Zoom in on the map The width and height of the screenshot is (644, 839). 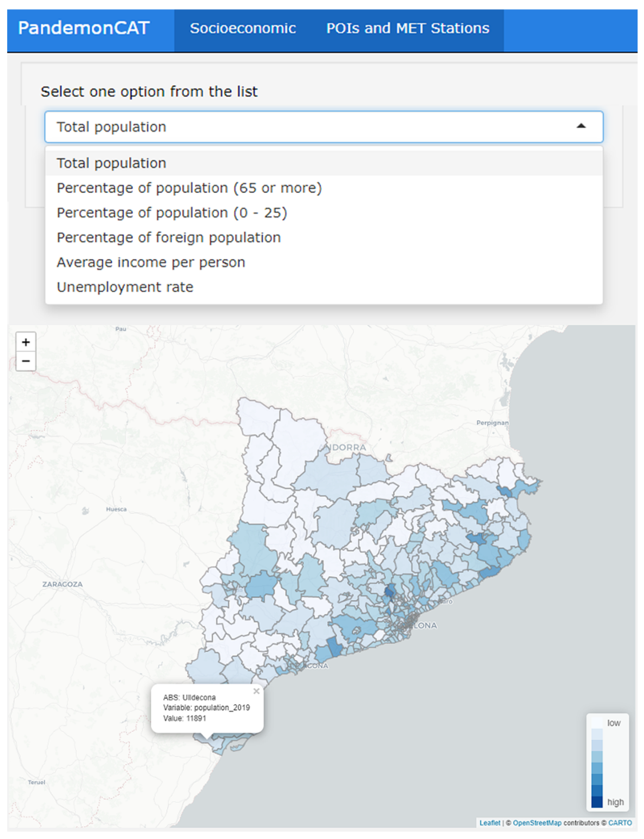(x=26, y=342)
